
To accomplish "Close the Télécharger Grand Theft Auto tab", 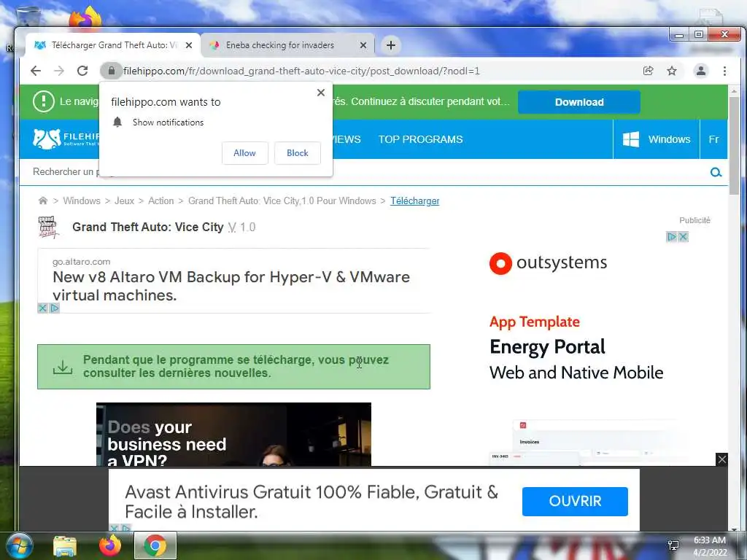I will (189, 45).
